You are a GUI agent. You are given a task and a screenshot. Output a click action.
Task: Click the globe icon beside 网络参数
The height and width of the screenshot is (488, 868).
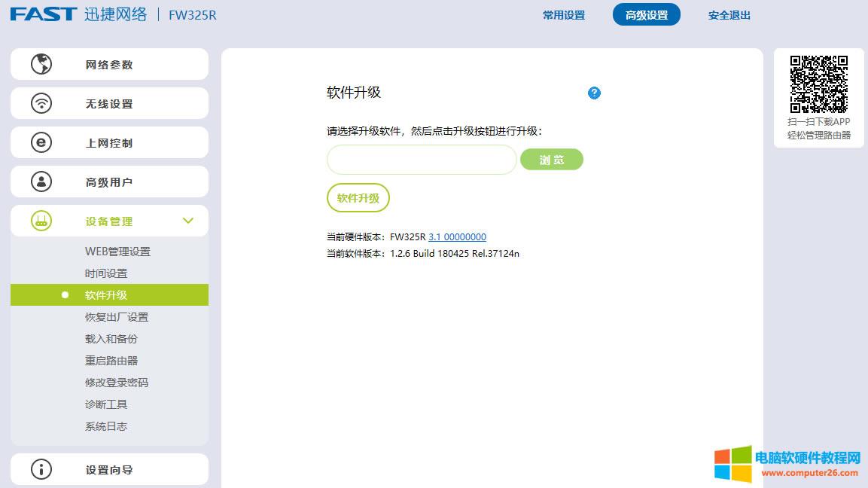pos(41,64)
